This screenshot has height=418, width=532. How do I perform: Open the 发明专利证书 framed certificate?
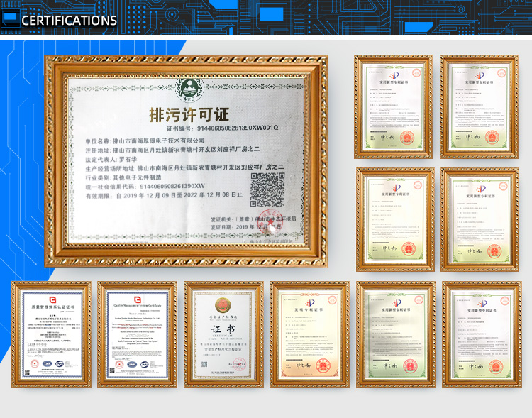point(310,334)
